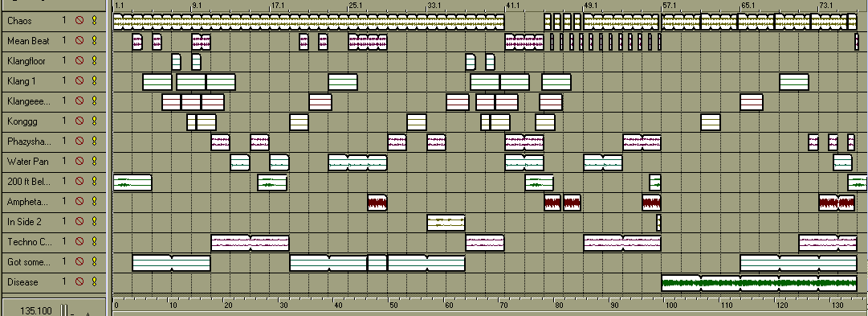The image size is (868, 316).
Task: Select the Got some... track name
Action: tap(29, 262)
